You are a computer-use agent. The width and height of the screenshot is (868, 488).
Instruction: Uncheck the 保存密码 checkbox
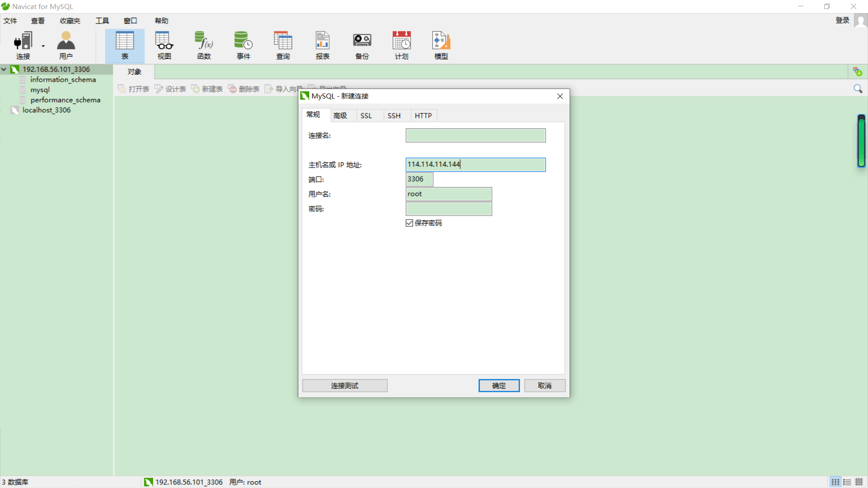pos(410,223)
